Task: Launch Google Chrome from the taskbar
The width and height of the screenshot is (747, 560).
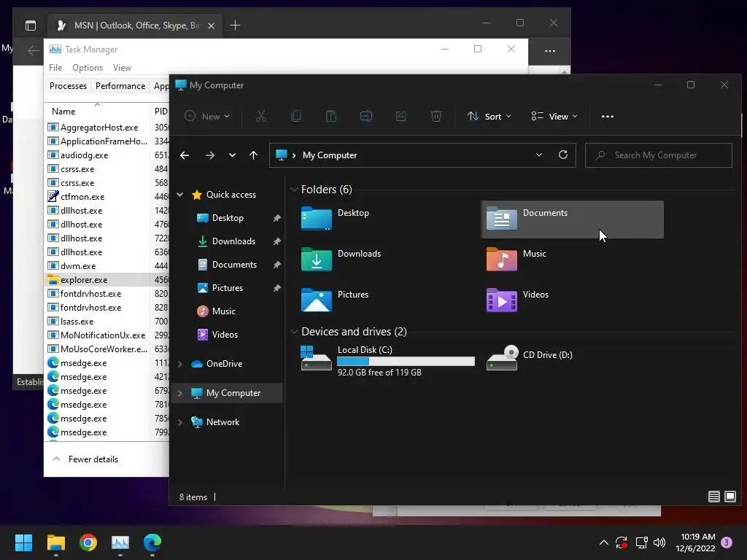Action: [88, 542]
